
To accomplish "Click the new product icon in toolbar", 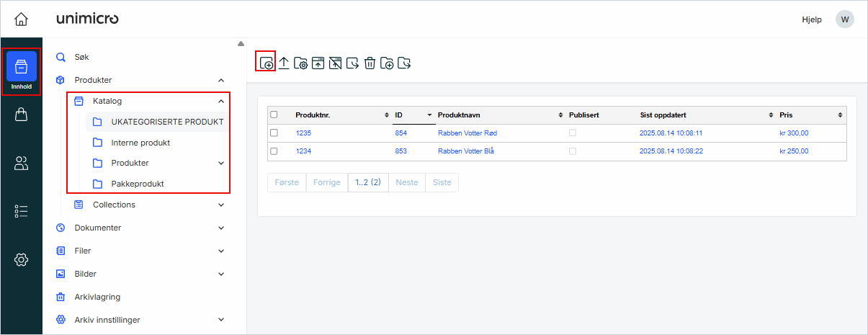I will click(x=267, y=63).
